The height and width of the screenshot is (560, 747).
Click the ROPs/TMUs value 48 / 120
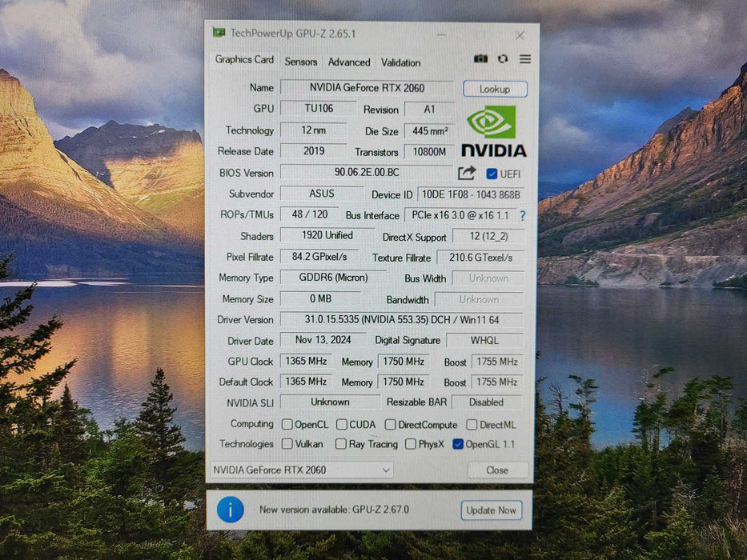pyautogui.click(x=310, y=214)
